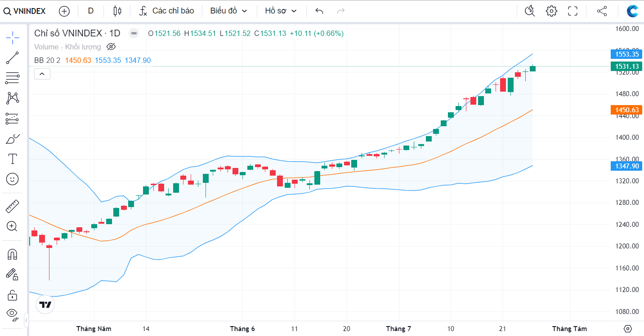This screenshot has height=336, width=644.
Task: Change the D timeframe interval
Action: (x=91, y=11)
